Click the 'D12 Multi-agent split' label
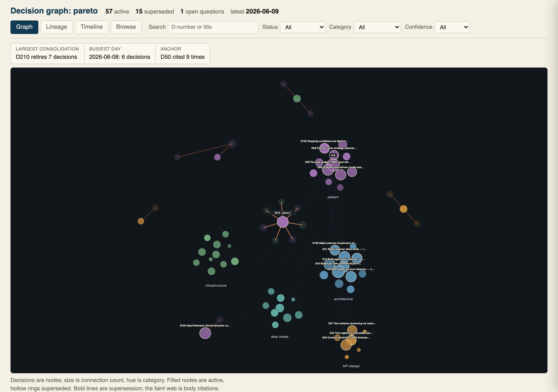The image size is (558, 392). [343, 259]
